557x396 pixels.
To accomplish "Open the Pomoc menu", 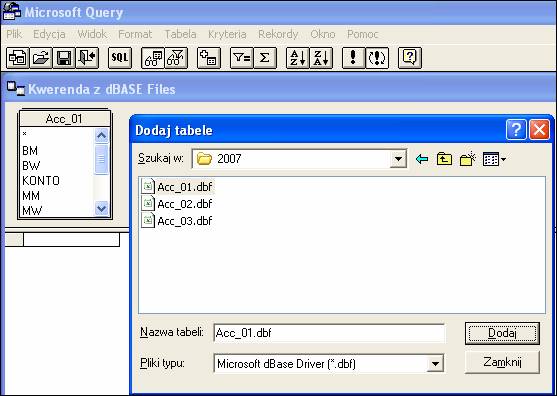I will (363, 34).
